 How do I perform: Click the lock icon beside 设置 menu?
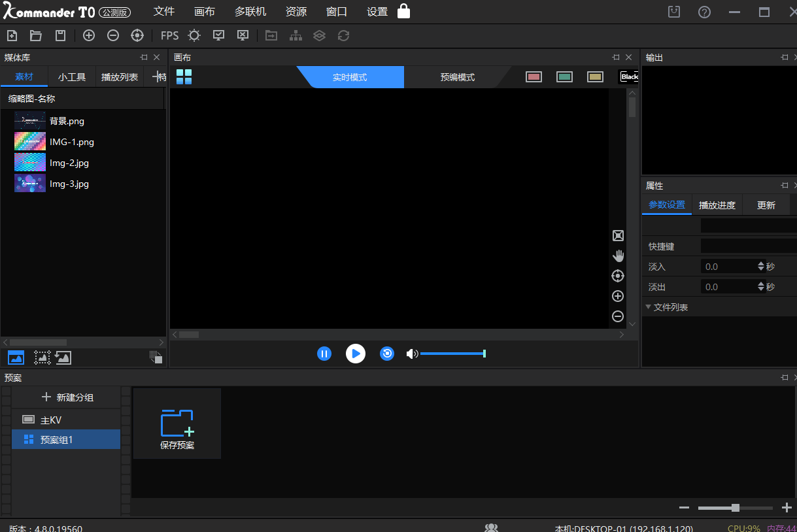pyautogui.click(x=404, y=11)
